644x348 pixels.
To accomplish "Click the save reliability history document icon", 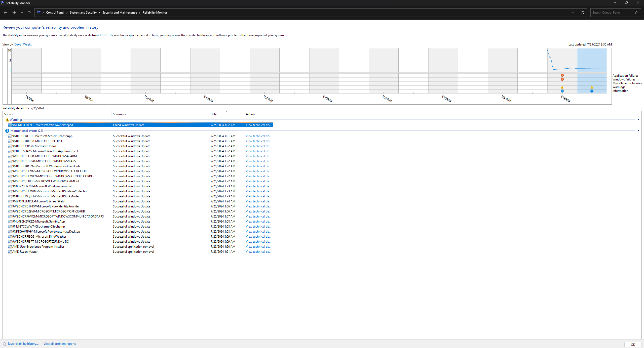I will (x=5, y=344).
